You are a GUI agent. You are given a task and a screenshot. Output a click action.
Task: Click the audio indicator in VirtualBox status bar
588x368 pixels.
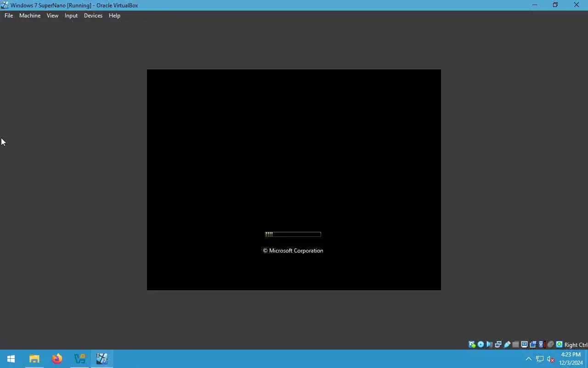(x=489, y=345)
